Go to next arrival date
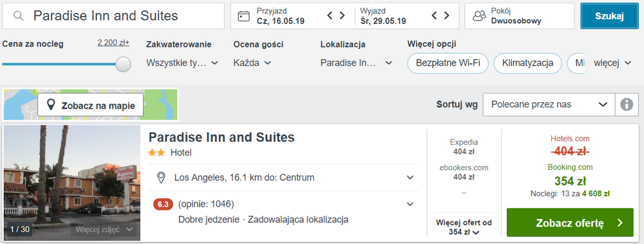This screenshot has width=644, height=244. click(x=342, y=15)
